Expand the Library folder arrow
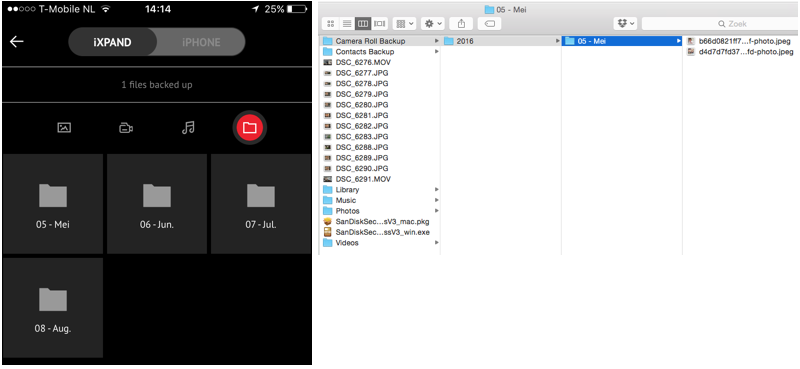The width and height of the screenshot is (800, 369). pos(436,190)
